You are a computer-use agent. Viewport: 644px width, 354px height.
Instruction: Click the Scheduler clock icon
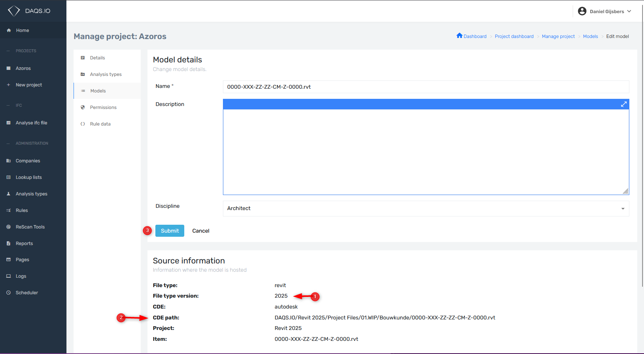click(8, 293)
